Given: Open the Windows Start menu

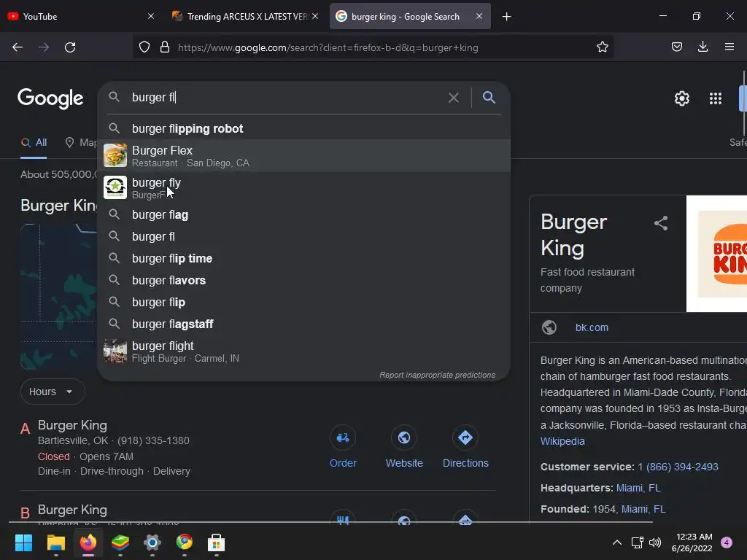Looking at the screenshot, I should [24, 542].
